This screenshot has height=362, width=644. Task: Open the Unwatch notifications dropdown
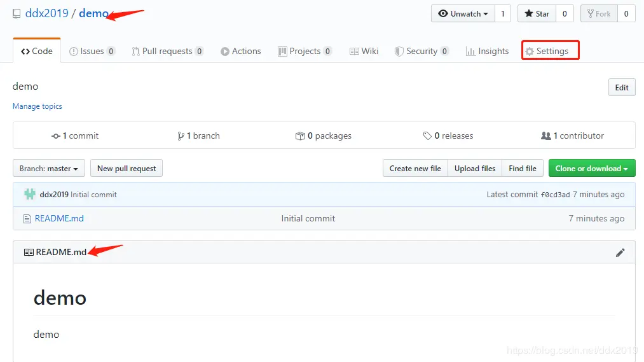pyautogui.click(x=463, y=13)
